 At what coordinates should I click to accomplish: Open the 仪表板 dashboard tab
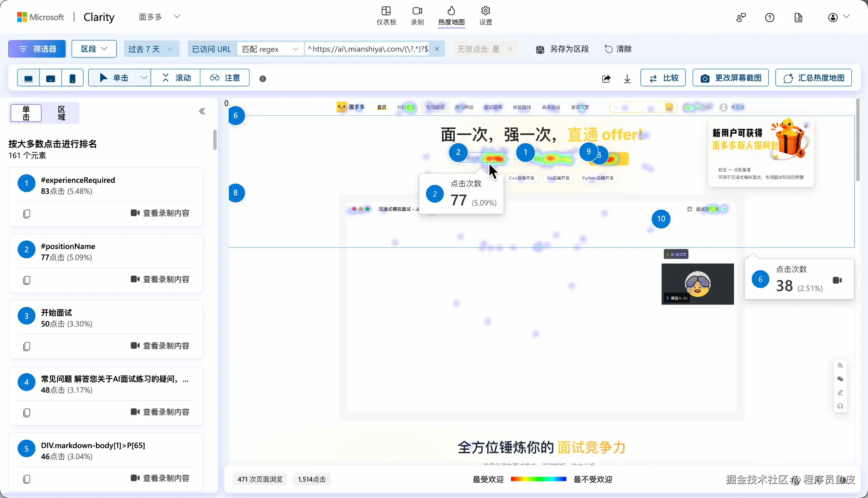click(x=386, y=16)
